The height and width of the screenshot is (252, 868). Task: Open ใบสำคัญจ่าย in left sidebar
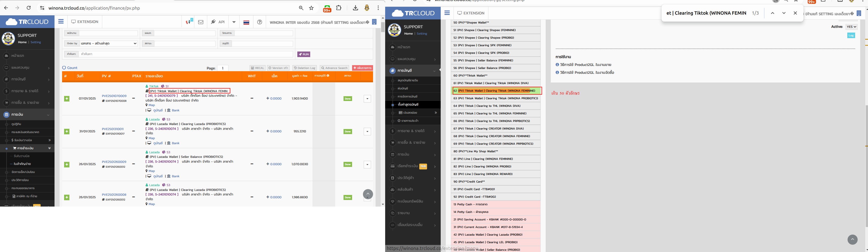click(x=22, y=164)
